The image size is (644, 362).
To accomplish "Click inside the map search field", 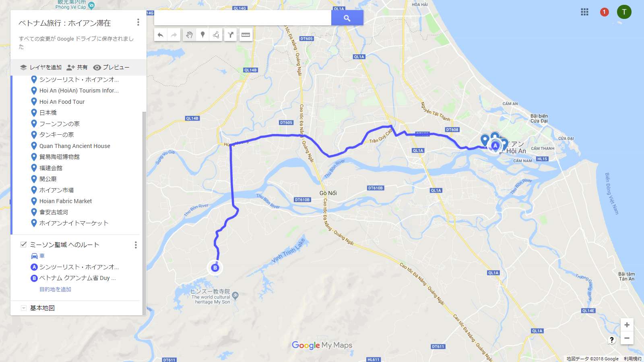I will [x=243, y=18].
